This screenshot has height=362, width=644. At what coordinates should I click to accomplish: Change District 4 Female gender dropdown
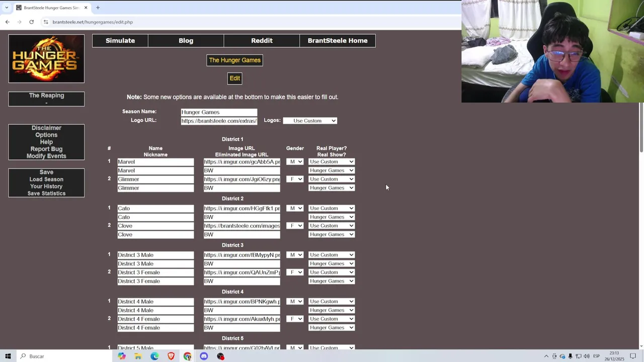click(x=295, y=319)
